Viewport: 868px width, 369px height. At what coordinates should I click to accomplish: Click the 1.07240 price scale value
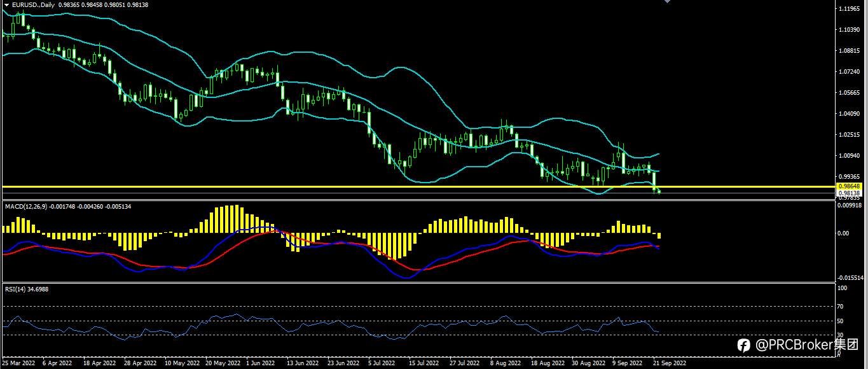(x=850, y=72)
